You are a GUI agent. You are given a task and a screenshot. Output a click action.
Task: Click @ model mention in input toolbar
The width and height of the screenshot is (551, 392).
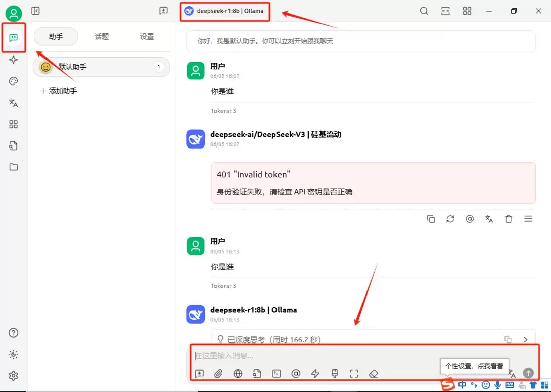click(x=296, y=374)
